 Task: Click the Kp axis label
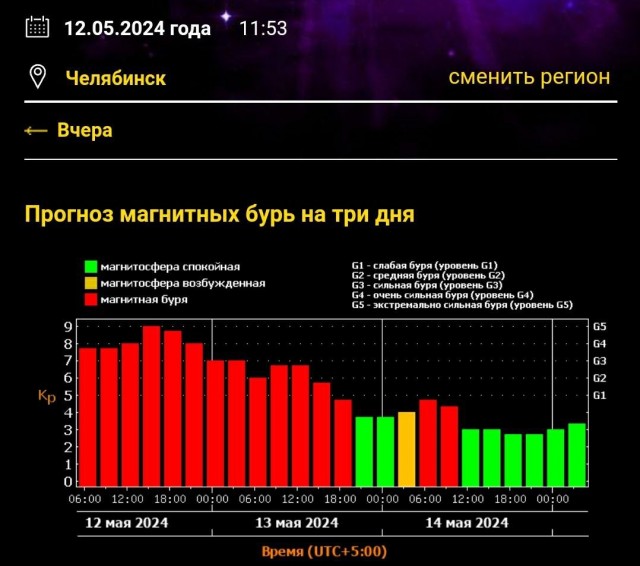47,396
